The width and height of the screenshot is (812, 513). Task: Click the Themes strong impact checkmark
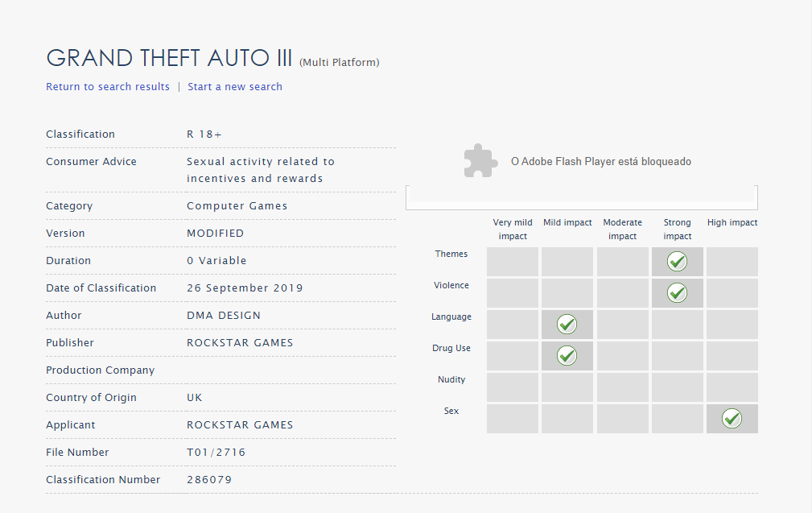(677, 261)
